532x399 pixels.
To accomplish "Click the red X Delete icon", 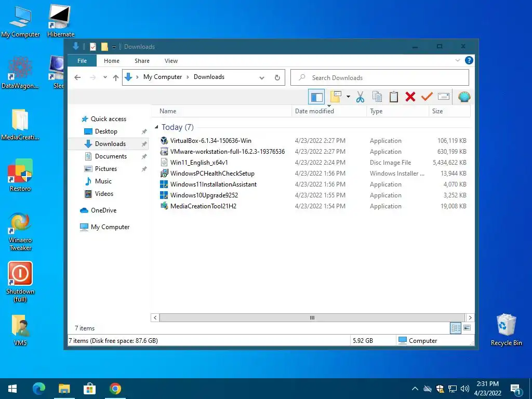I will coord(410,97).
